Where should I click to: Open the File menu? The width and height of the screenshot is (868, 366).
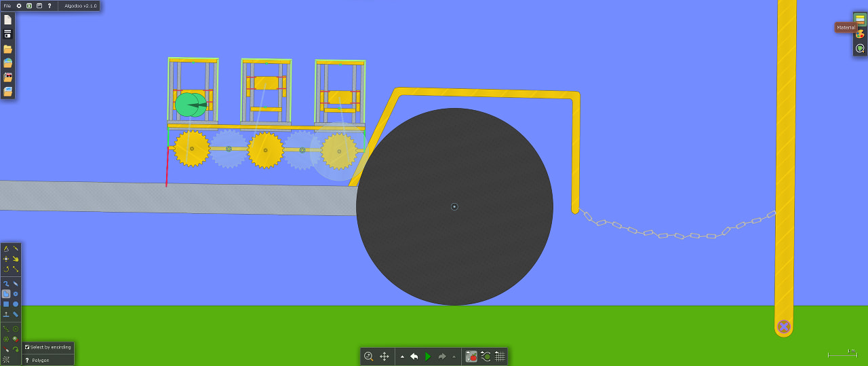(7, 5)
